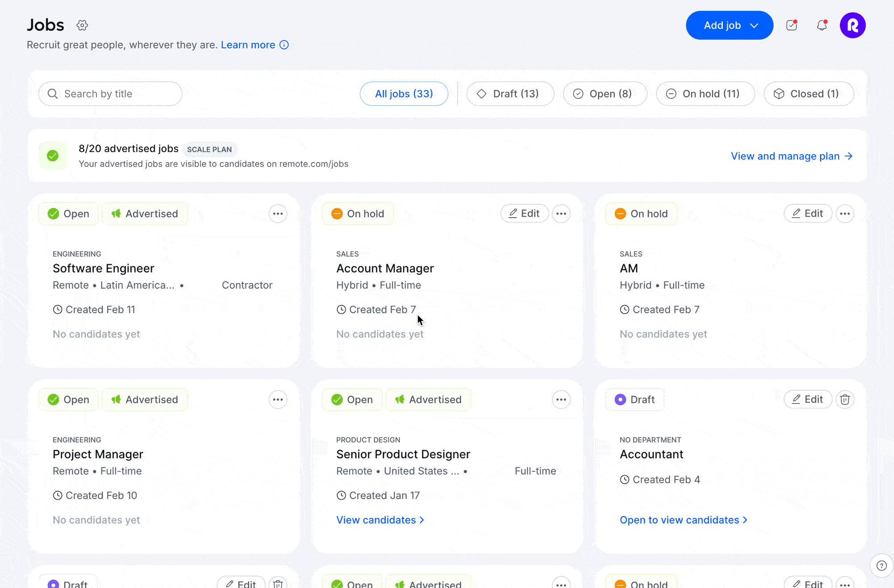The height and width of the screenshot is (588, 894).
Task: Open the Software Engineer job title
Action: coord(103,268)
